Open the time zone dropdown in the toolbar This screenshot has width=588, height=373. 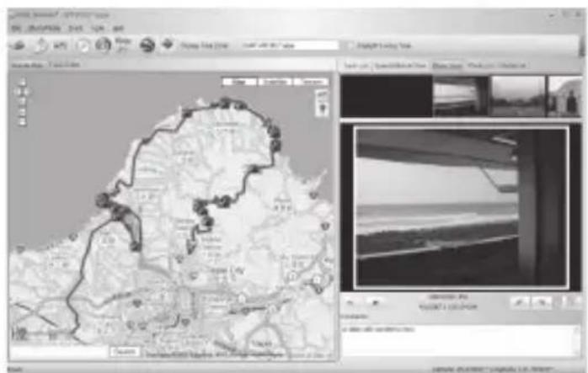point(289,45)
